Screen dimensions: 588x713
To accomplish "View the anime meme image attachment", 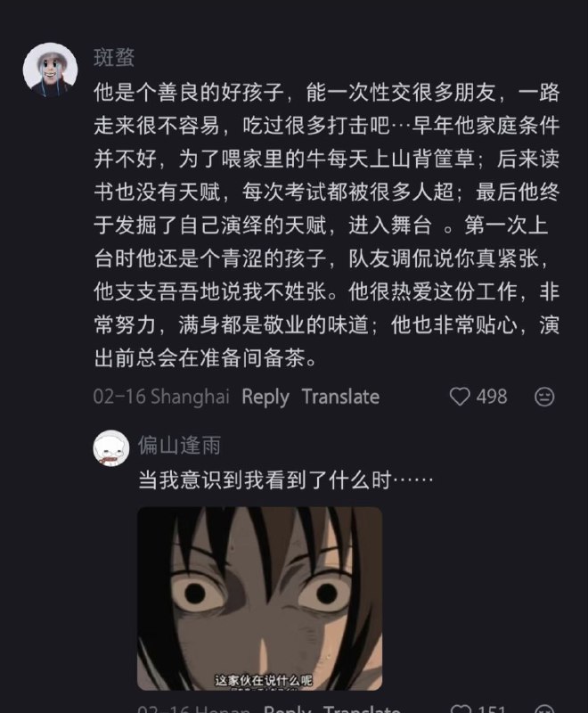I will (259, 599).
